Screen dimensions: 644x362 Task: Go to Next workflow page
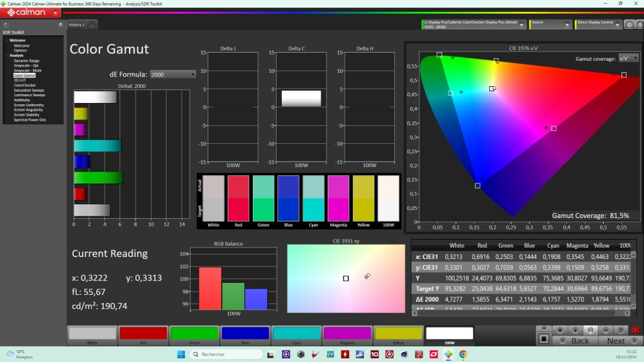click(619, 341)
